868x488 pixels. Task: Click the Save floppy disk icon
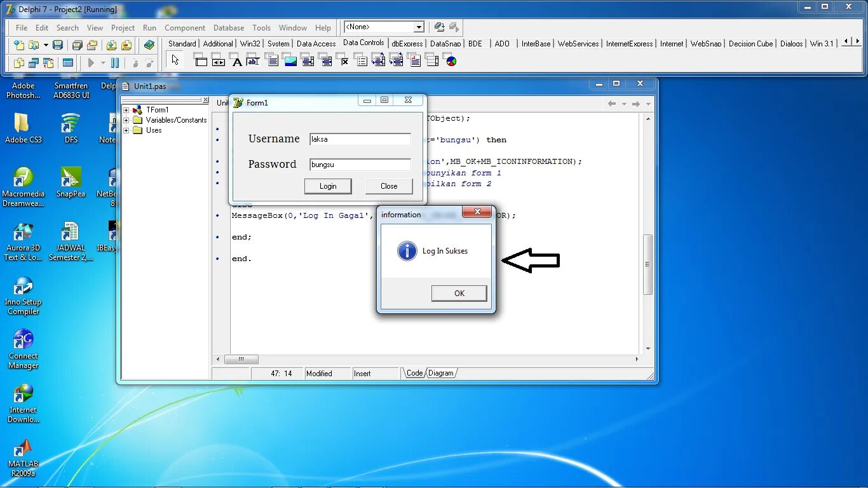58,45
